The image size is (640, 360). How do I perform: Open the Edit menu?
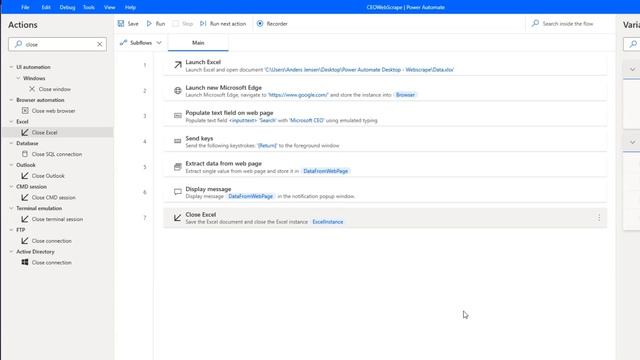46,7
